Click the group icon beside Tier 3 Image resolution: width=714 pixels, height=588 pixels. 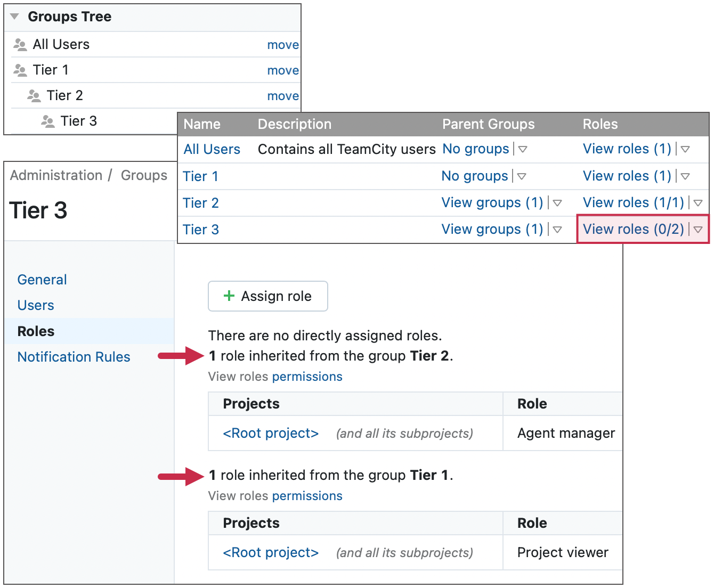click(x=48, y=121)
